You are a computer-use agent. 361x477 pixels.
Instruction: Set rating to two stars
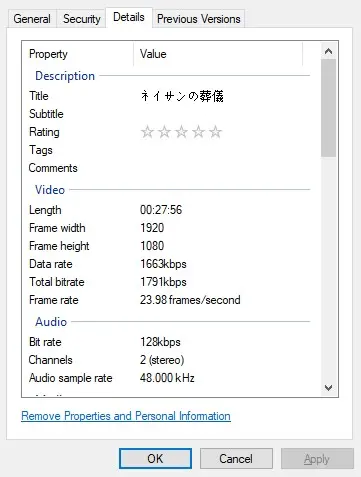point(165,132)
